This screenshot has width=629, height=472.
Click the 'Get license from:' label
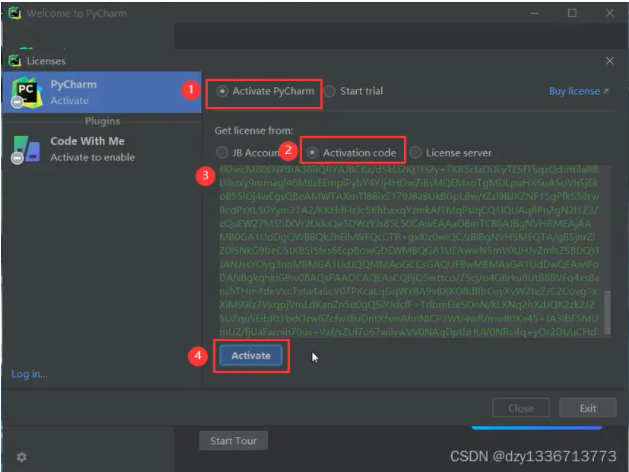(x=254, y=131)
